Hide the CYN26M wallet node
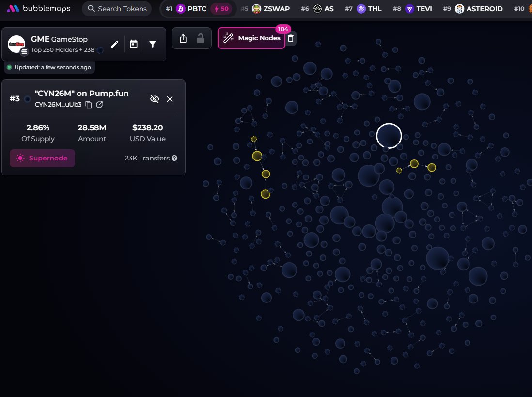Image resolution: width=532 pixels, height=397 pixels. 155,99
